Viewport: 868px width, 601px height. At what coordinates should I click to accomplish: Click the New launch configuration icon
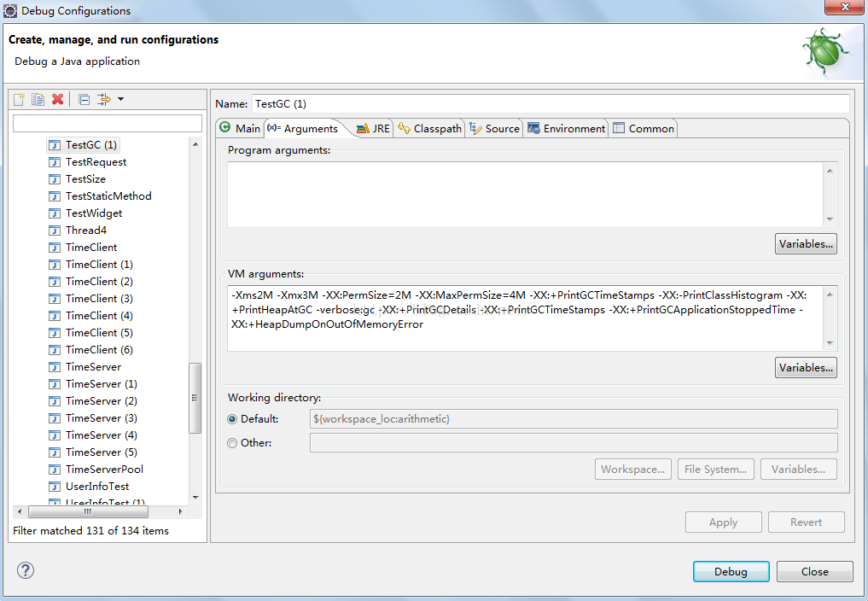click(19, 99)
